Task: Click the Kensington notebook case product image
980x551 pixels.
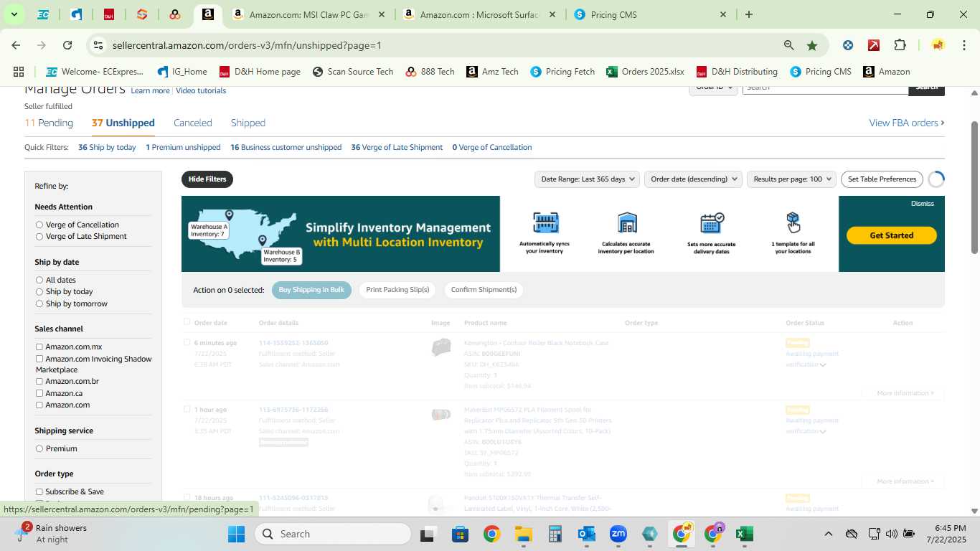Action: pos(440,347)
